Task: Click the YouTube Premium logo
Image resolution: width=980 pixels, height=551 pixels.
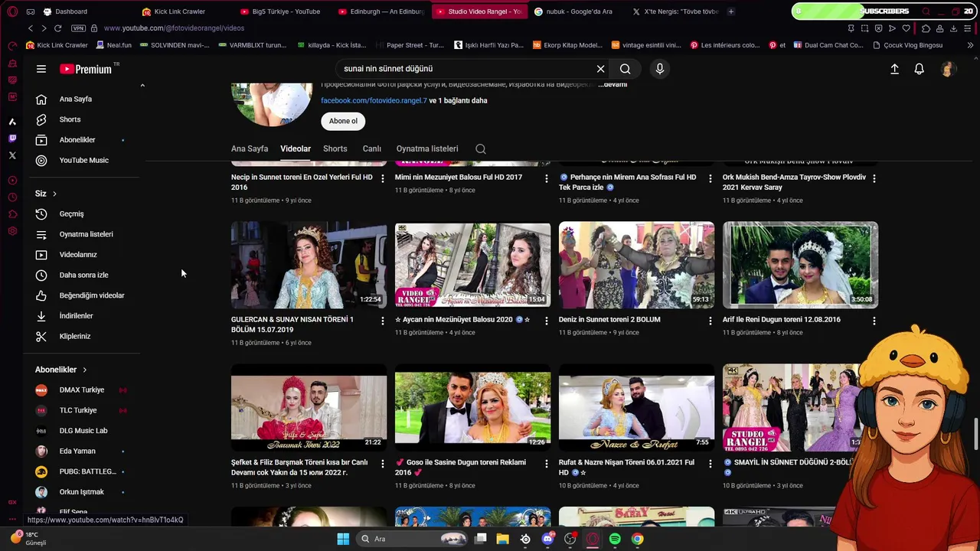Action: click(x=86, y=69)
